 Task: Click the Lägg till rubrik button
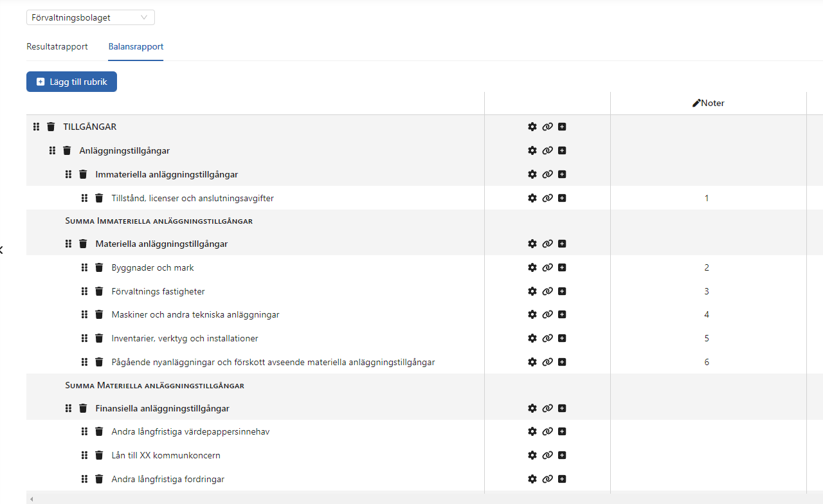71,82
